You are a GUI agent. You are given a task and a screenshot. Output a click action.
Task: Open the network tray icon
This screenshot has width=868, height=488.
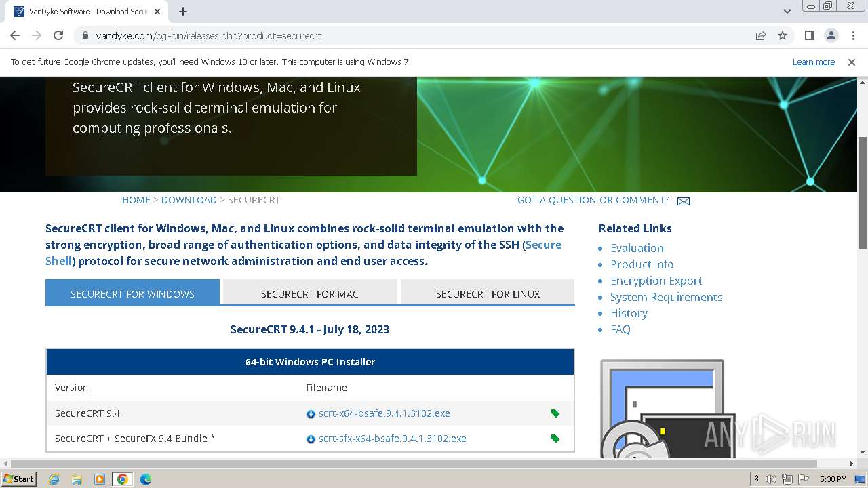pos(787,479)
